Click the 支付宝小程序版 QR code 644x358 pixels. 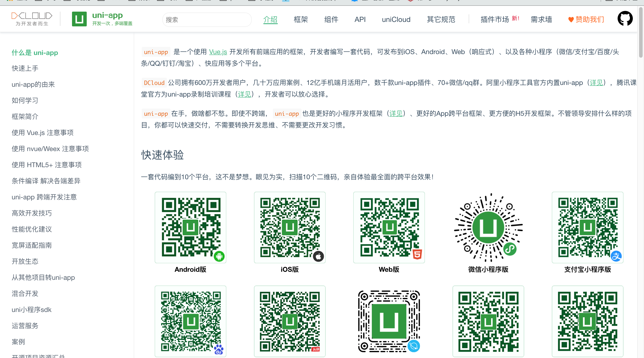point(587,227)
